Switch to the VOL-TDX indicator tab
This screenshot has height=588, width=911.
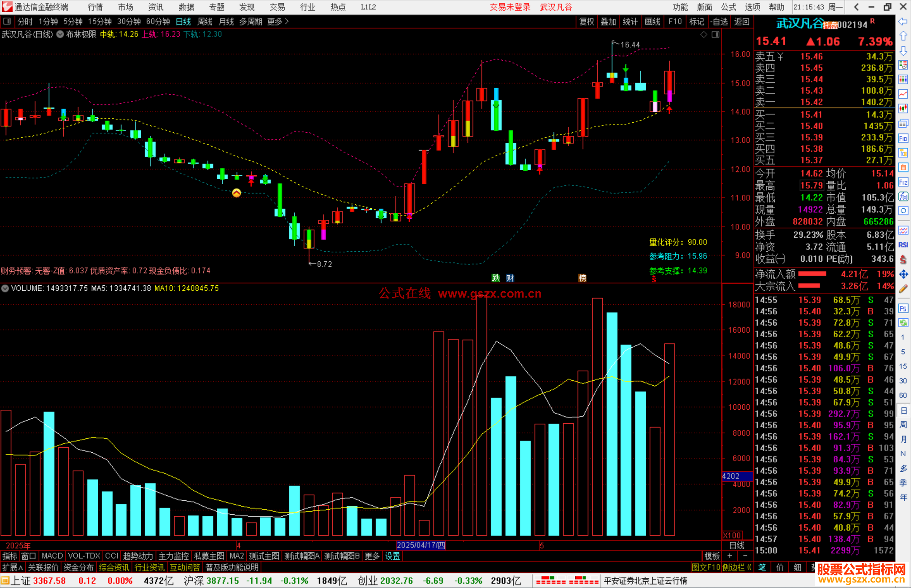click(84, 556)
